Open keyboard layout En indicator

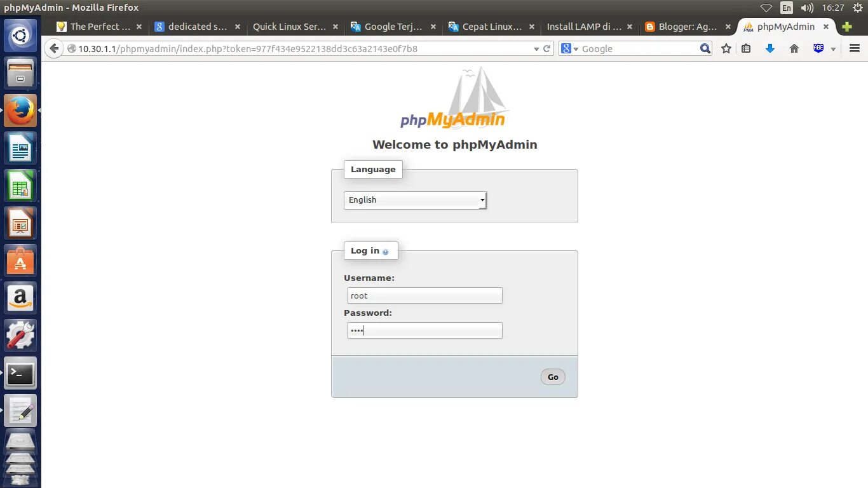click(787, 8)
